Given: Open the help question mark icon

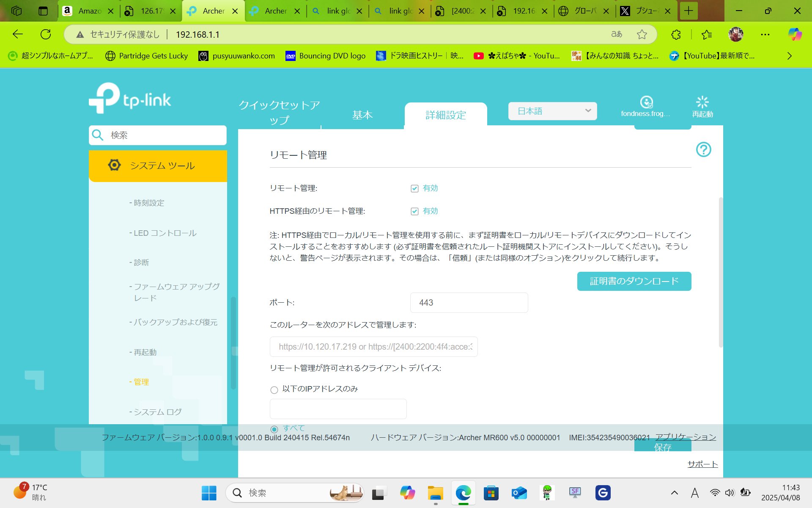Looking at the screenshot, I should [703, 149].
